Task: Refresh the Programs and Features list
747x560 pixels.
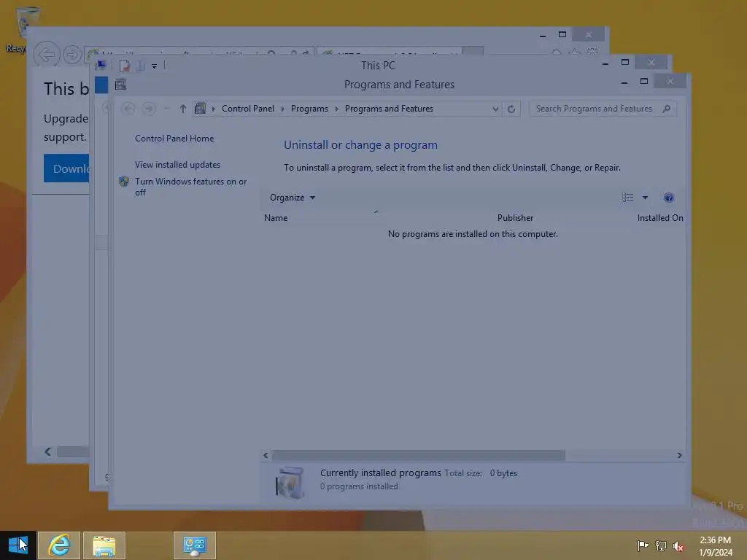Action: (x=511, y=109)
